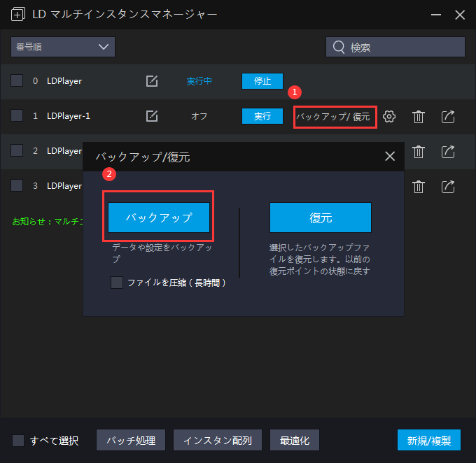Image resolution: width=476 pixels, height=463 pixels.
Task: Click the 実行中 status text
Action: [x=199, y=81]
